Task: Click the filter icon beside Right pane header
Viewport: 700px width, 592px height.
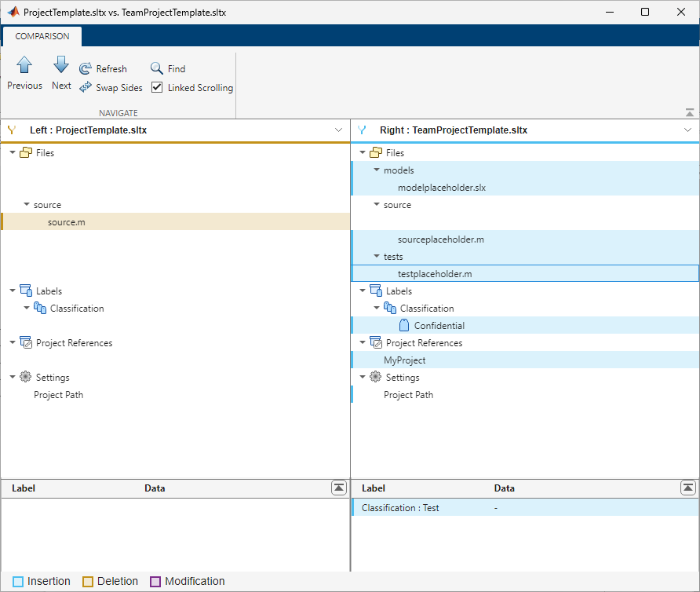Action: point(362,130)
